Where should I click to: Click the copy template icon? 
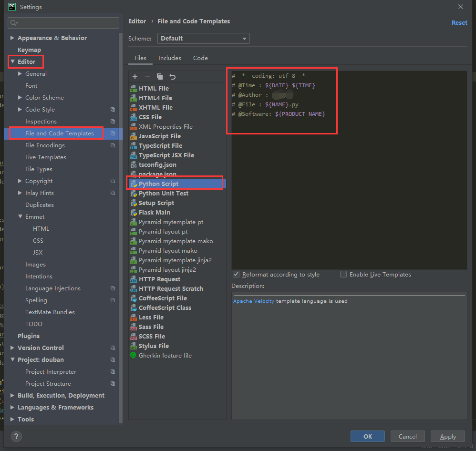(x=160, y=77)
